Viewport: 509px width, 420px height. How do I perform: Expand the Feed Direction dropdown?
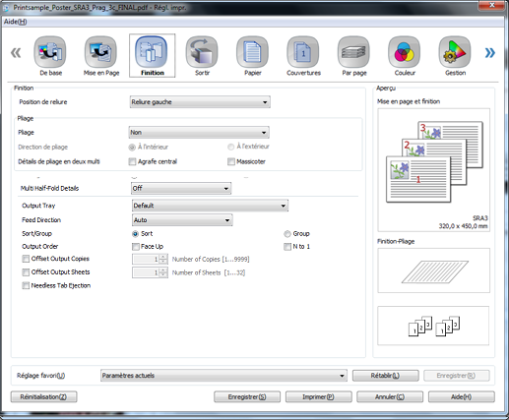182,220
